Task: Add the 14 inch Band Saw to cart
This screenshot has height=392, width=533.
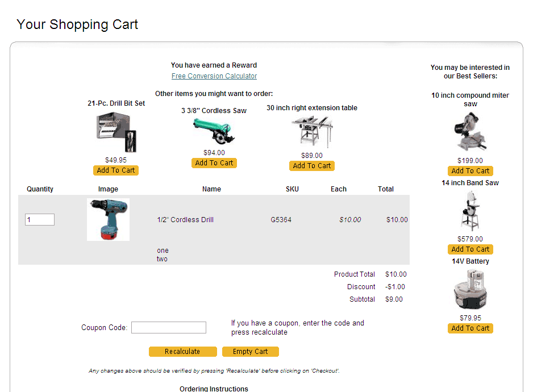Action: [470, 249]
